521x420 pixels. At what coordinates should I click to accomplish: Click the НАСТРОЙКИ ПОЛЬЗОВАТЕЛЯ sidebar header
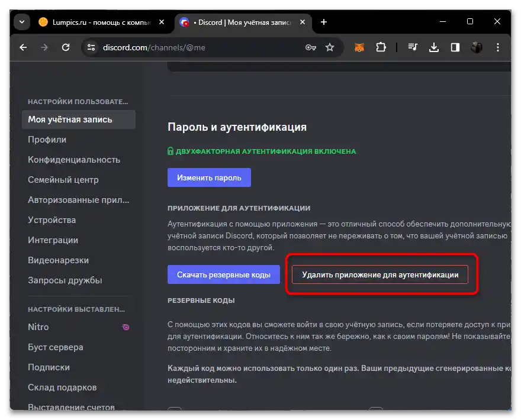78,102
